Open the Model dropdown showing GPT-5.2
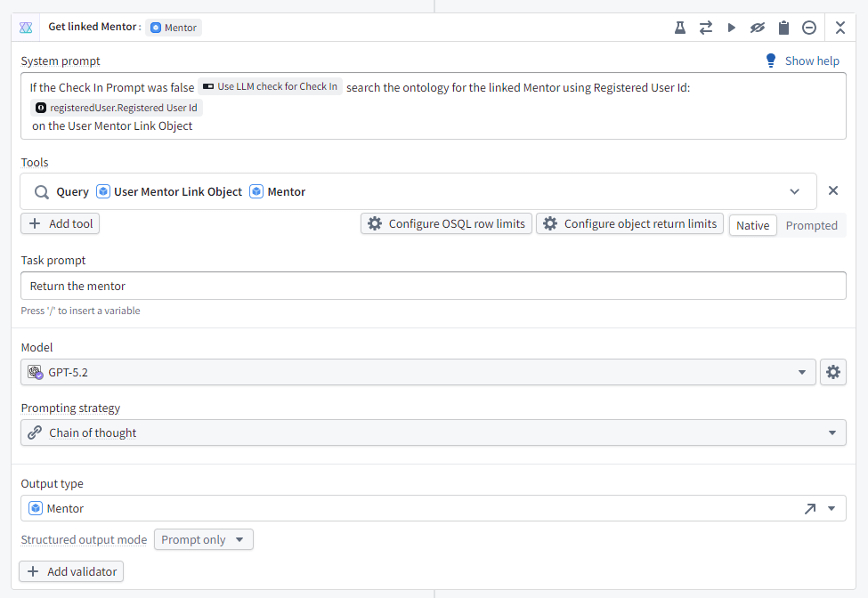The image size is (868, 598). click(418, 372)
